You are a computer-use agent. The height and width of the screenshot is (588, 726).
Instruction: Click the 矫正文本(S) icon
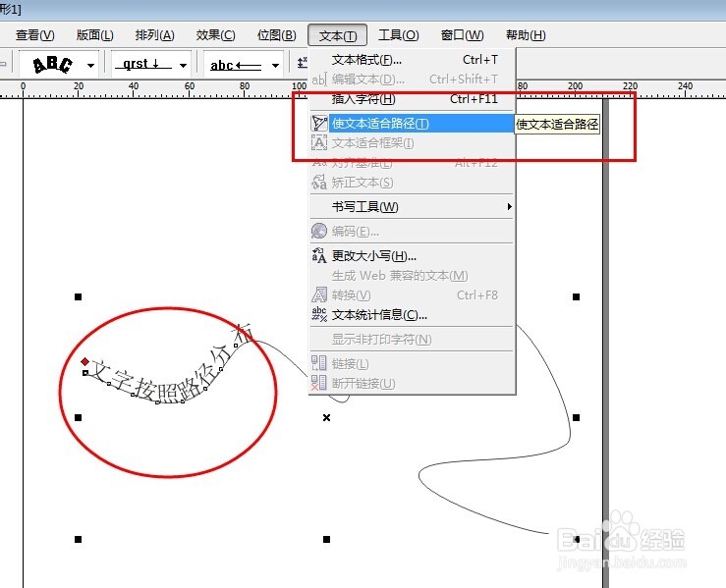click(319, 183)
